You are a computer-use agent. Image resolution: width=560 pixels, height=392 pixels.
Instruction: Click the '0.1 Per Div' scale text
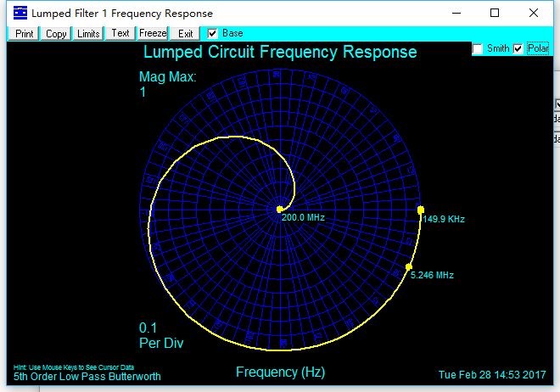(x=161, y=335)
